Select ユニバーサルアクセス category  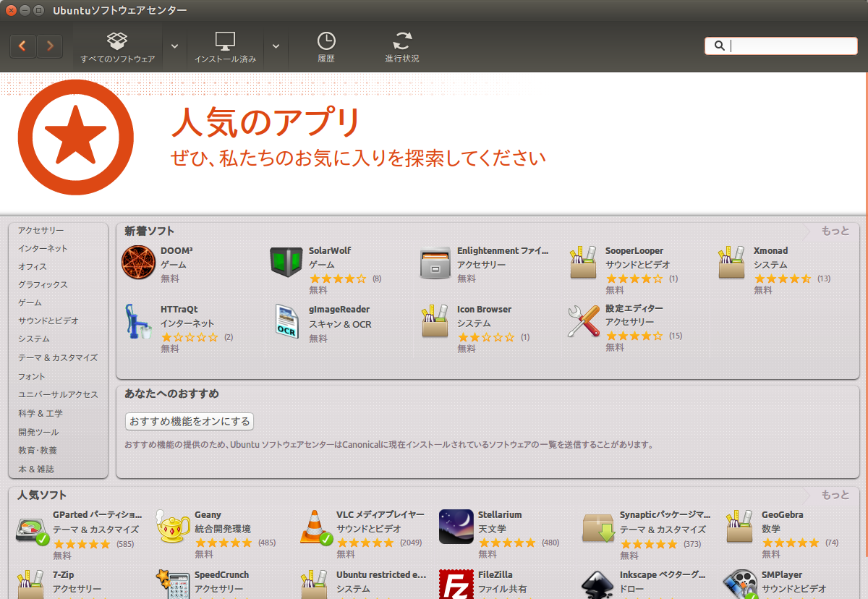click(58, 394)
